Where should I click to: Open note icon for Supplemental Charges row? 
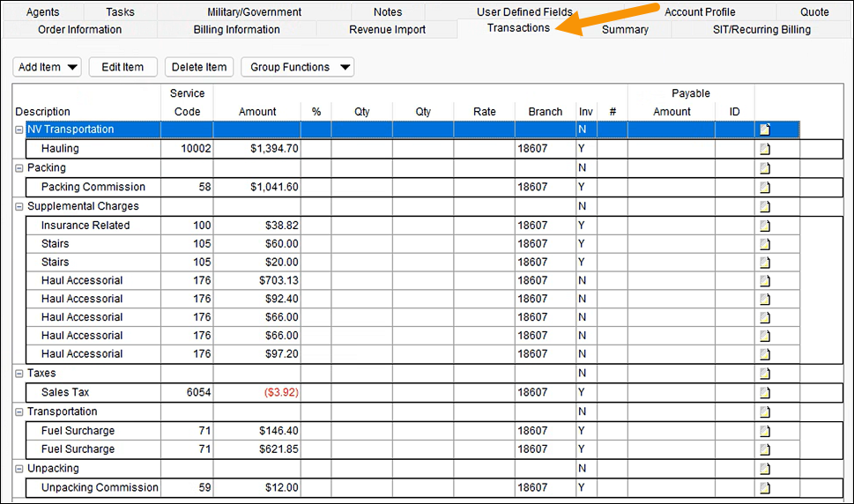(765, 206)
